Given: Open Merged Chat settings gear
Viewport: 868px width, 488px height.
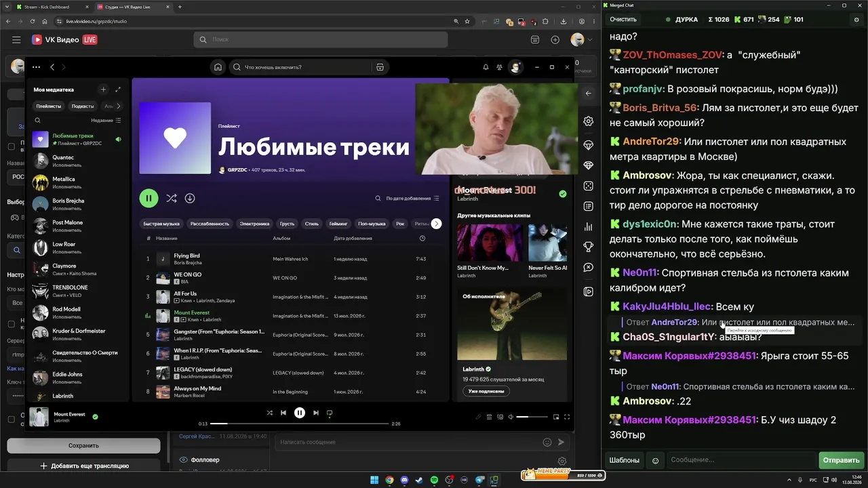Looking at the screenshot, I should tap(856, 20).
